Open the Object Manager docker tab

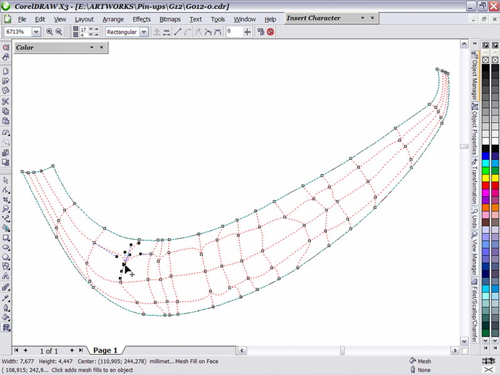click(474, 75)
